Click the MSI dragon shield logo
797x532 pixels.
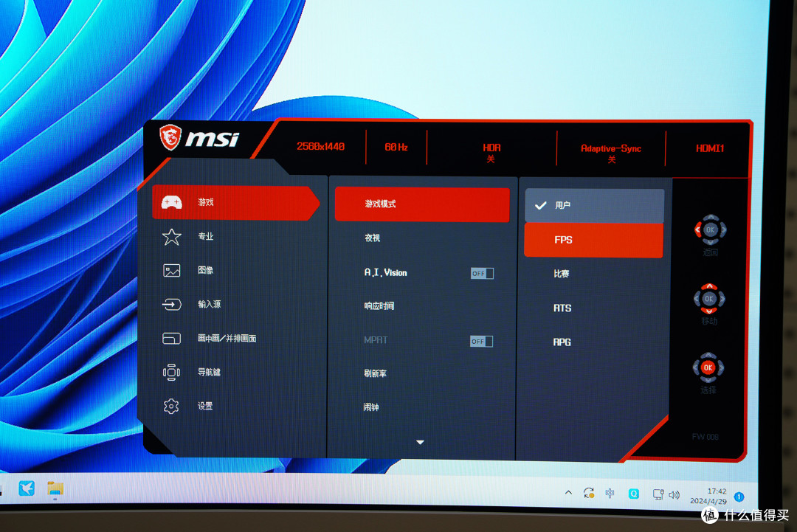(x=170, y=137)
